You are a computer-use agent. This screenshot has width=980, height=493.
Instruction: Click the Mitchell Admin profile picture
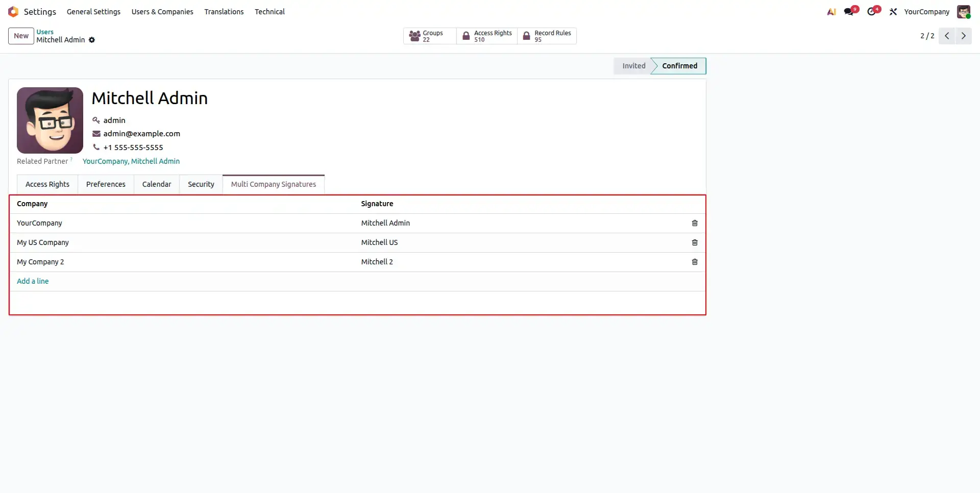click(50, 120)
